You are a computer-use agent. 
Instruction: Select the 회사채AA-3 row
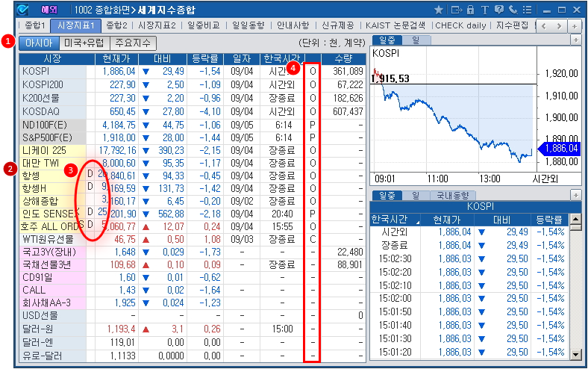pos(192,303)
